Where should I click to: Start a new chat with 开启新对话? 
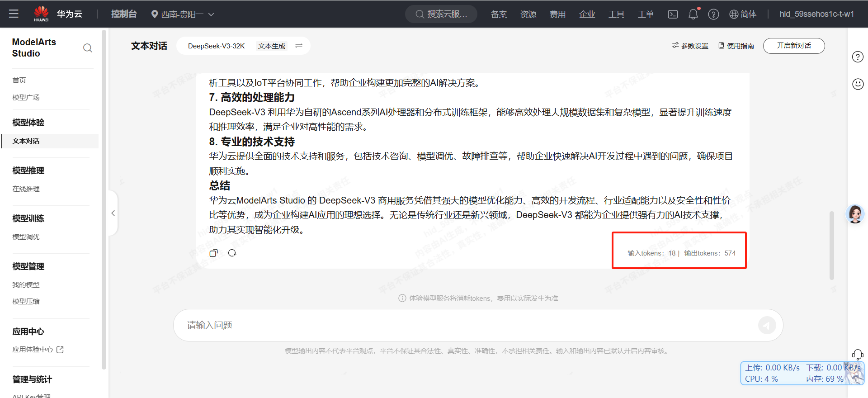click(794, 46)
